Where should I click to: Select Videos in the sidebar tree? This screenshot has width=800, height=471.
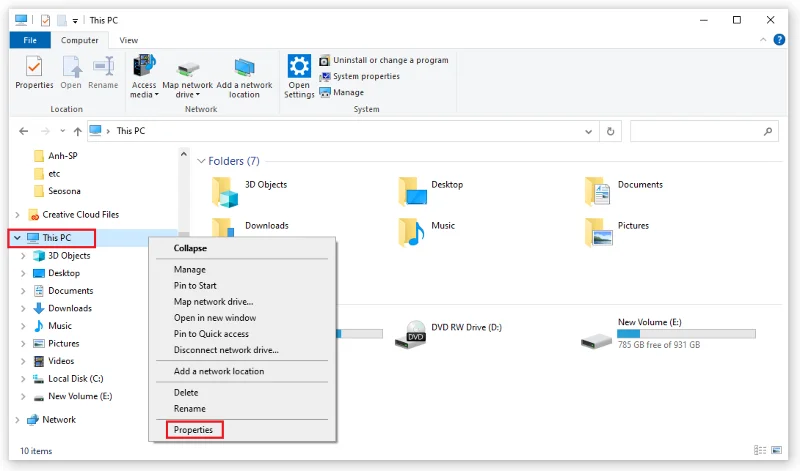[54, 361]
